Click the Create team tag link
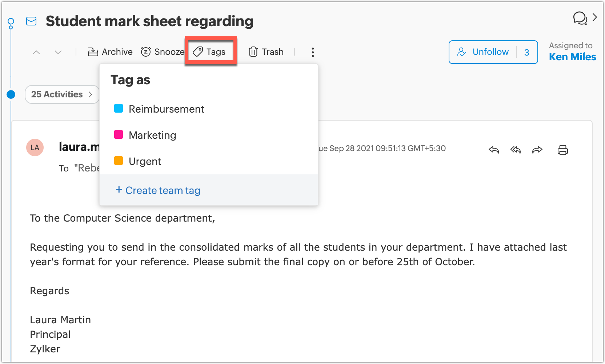 pyautogui.click(x=158, y=190)
